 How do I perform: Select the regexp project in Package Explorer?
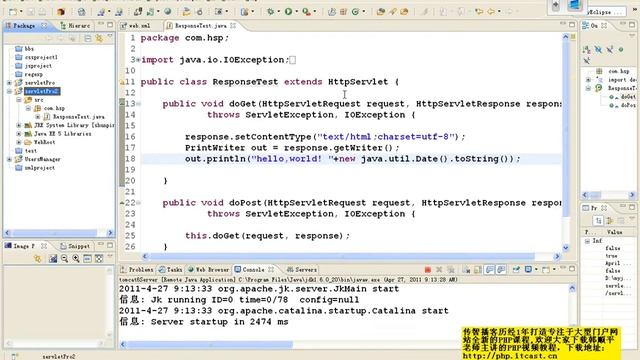(x=33, y=74)
